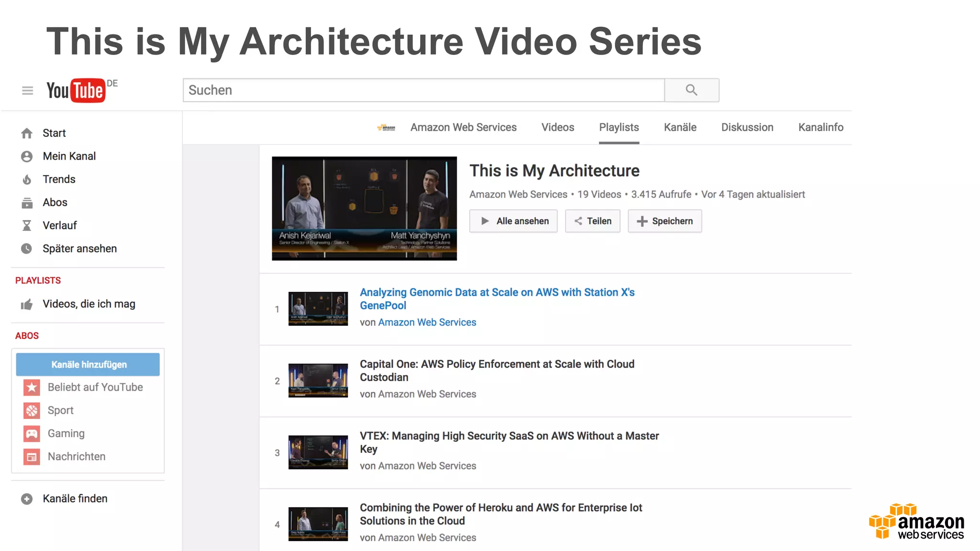Click the large playlist cover thumbnail
980x551 pixels.
(364, 209)
